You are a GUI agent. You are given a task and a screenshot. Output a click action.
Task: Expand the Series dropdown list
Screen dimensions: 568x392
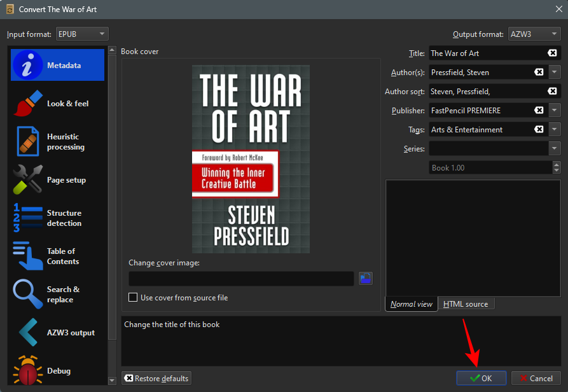click(554, 148)
